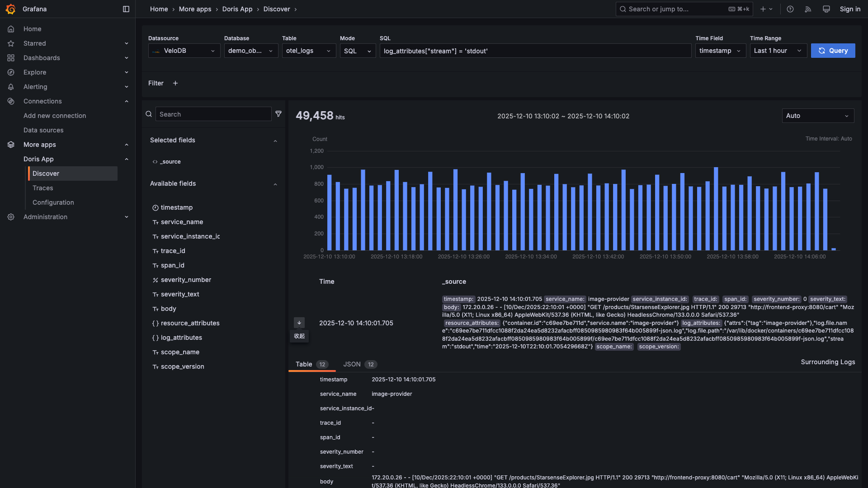Click the monitor icon in top bar
The height and width of the screenshot is (488, 868).
pyautogui.click(x=826, y=9)
